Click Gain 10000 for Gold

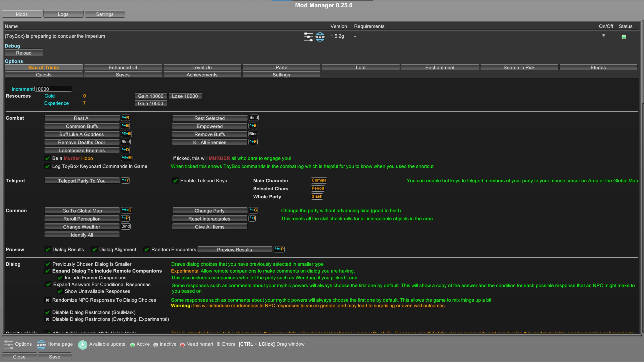(151, 96)
